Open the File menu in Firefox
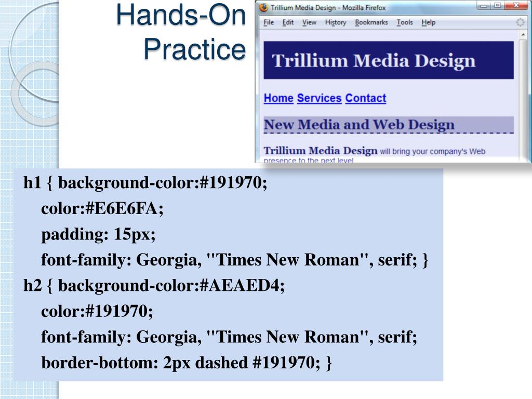 (269, 22)
